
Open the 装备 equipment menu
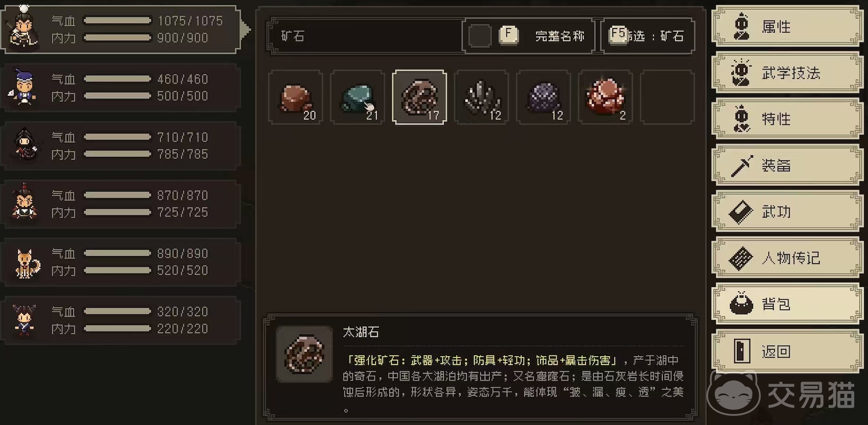coord(788,165)
